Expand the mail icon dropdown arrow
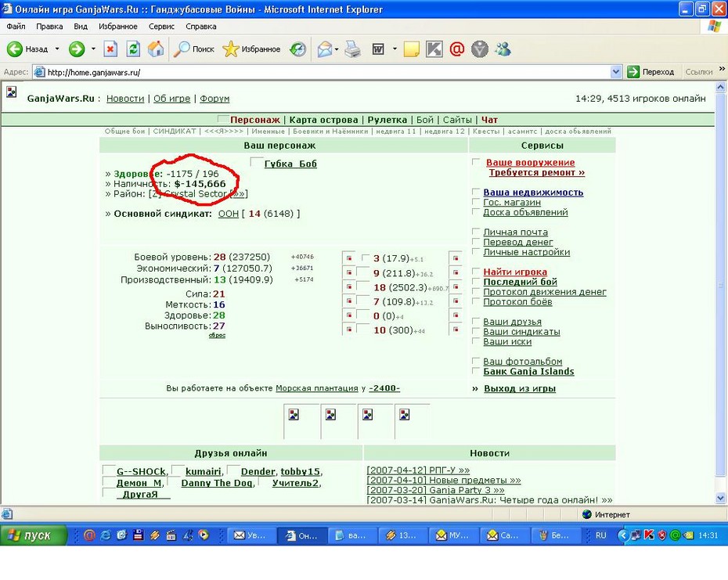 click(337, 49)
